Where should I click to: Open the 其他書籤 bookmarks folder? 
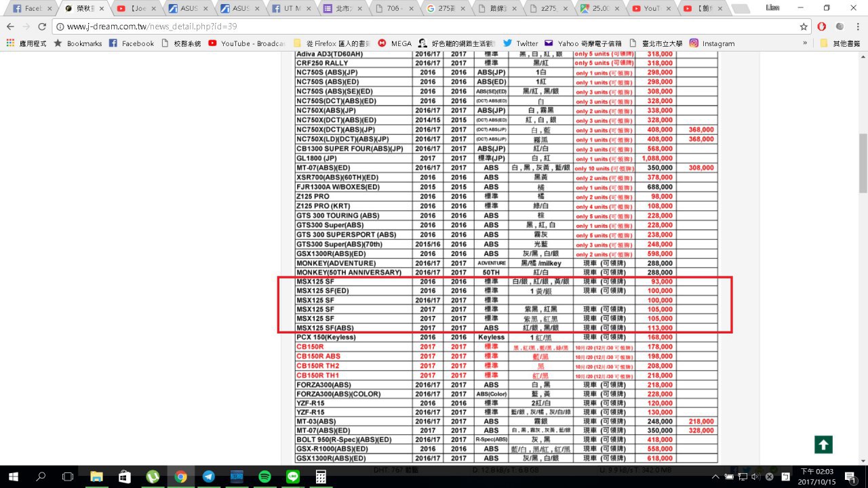click(841, 43)
